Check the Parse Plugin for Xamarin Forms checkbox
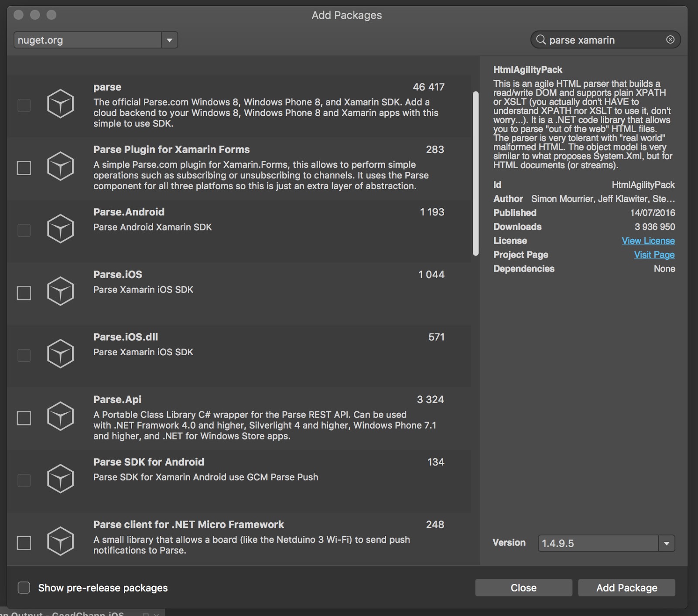The image size is (698, 616). [24, 168]
